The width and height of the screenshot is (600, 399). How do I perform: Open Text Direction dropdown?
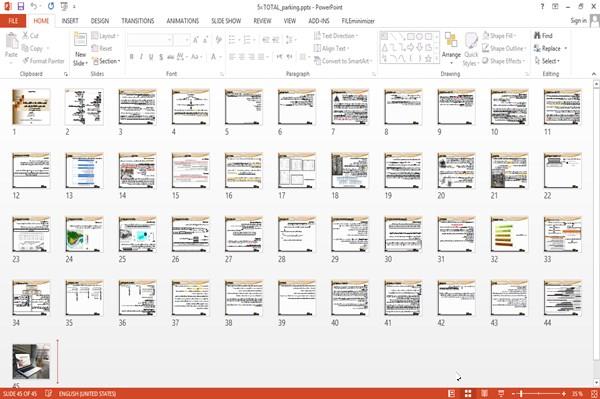pos(336,36)
